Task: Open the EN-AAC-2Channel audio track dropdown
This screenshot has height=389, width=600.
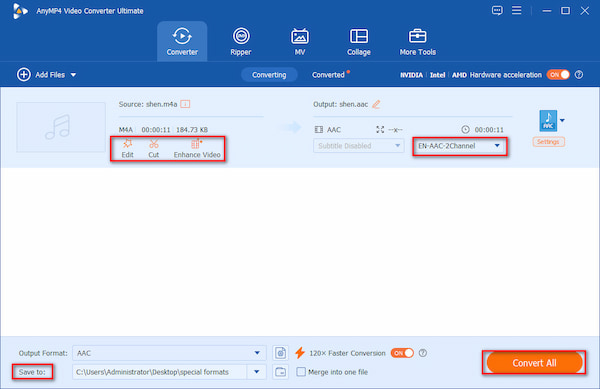Action: pyautogui.click(x=459, y=146)
